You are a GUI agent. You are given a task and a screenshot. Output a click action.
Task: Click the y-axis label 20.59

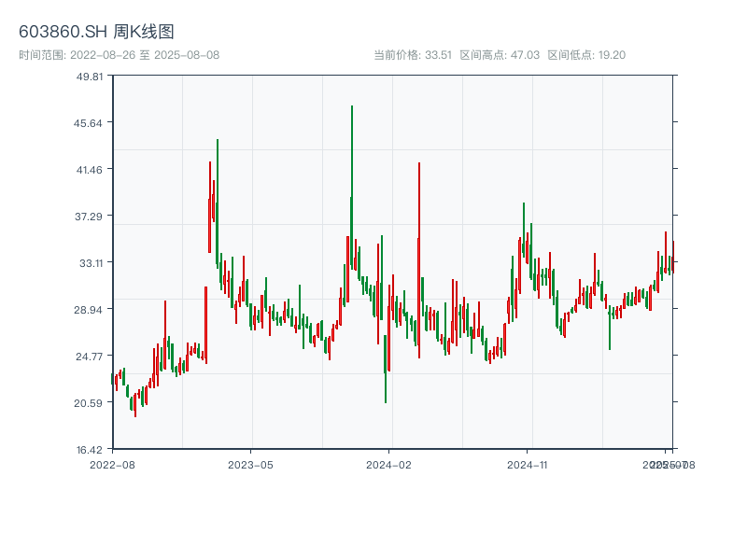pyautogui.click(x=88, y=403)
